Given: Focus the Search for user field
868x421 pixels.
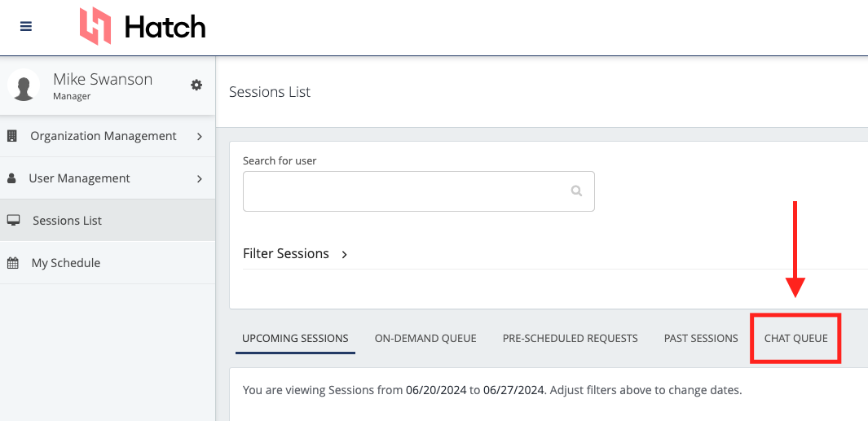Looking at the screenshot, I should click(418, 191).
